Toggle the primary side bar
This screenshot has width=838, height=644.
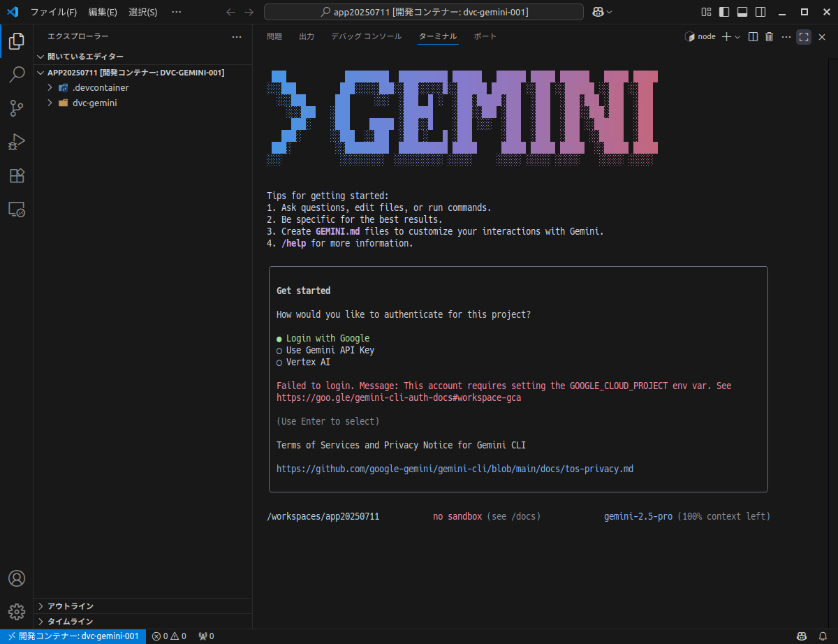724,12
